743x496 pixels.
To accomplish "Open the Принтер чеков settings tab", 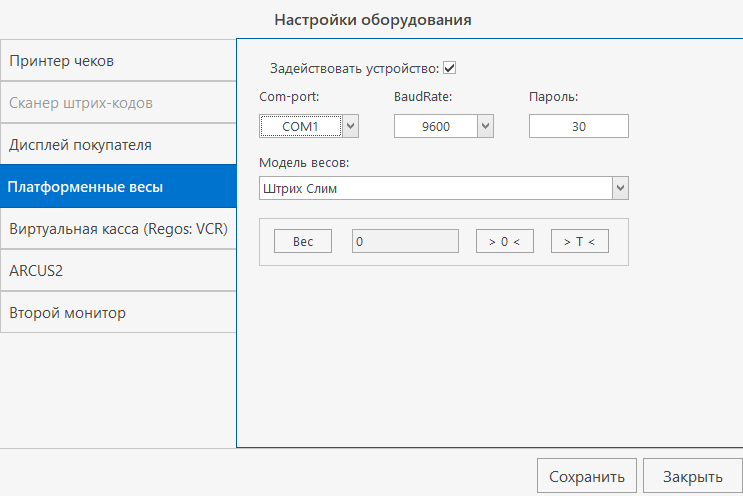I will 117,61.
